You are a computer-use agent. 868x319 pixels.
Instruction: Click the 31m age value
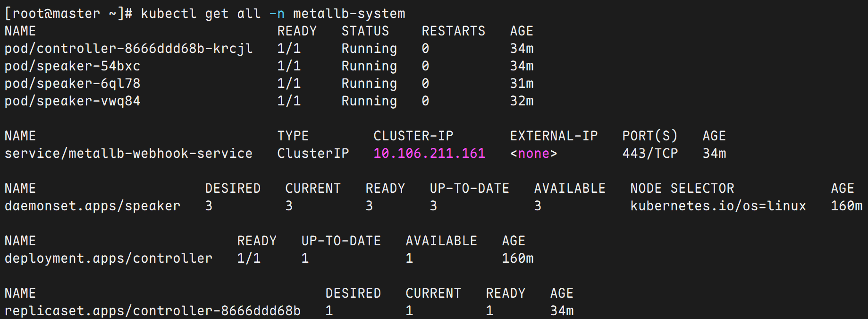(x=522, y=84)
